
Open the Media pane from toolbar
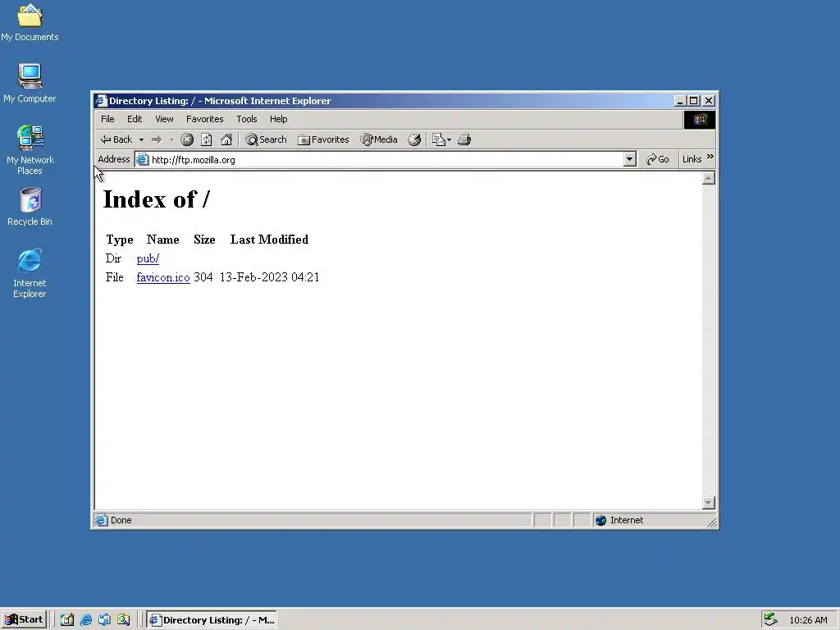coord(379,139)
